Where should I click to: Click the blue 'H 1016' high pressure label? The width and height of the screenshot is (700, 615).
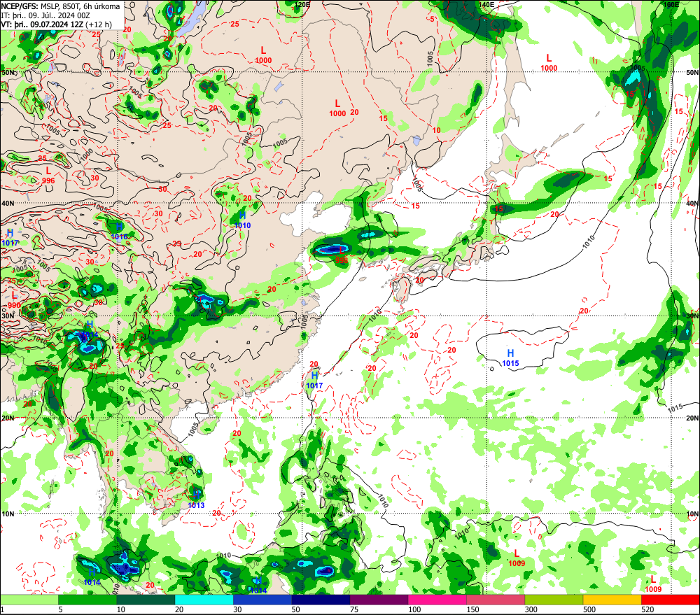(119, 232)
